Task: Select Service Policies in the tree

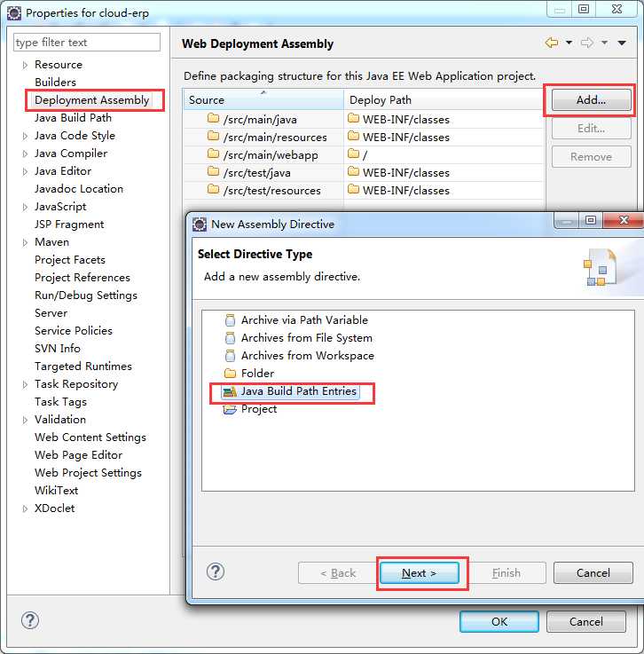Action: coord(74,331)
